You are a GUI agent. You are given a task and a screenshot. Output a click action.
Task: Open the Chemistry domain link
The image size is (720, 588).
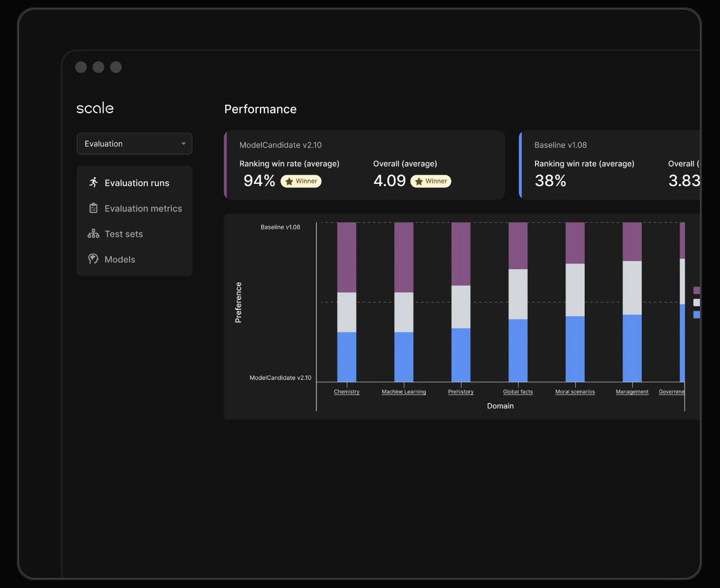click(347, 392)
